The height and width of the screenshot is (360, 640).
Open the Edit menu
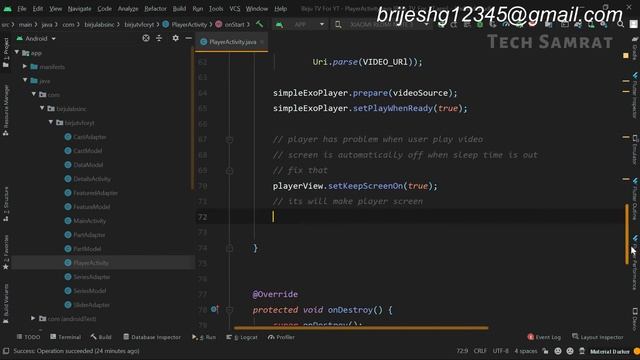[x=38, y=9]
